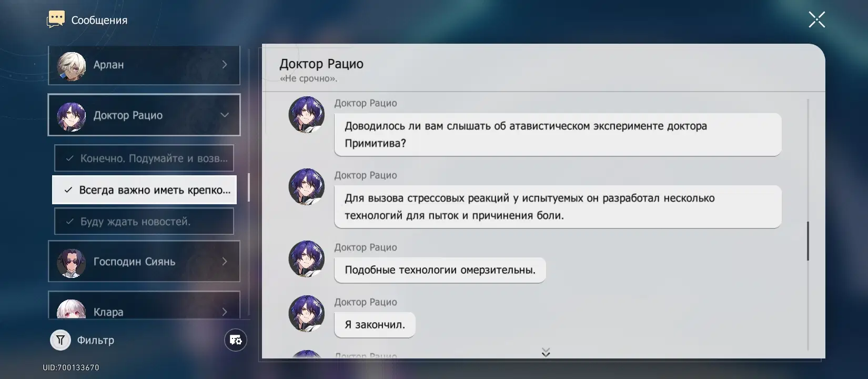This screenshot has height=379, width=868.
Task: Click the chat area scrollbar thumb
Action: [808, 241]
